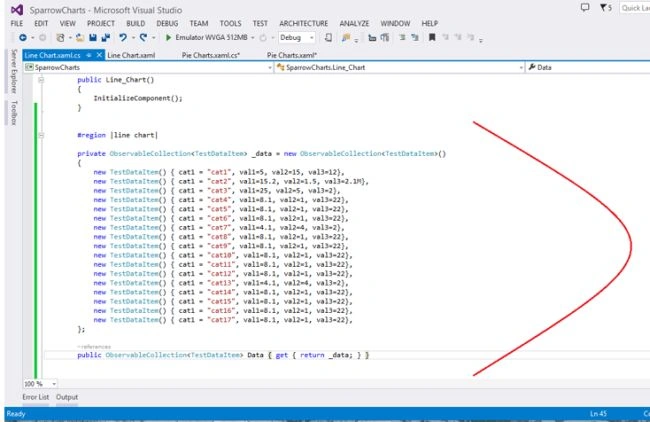Open the DEBUG menu
The height and width of the screenshot is (422, 650).
pyautogui.click(x=167, y=24)
